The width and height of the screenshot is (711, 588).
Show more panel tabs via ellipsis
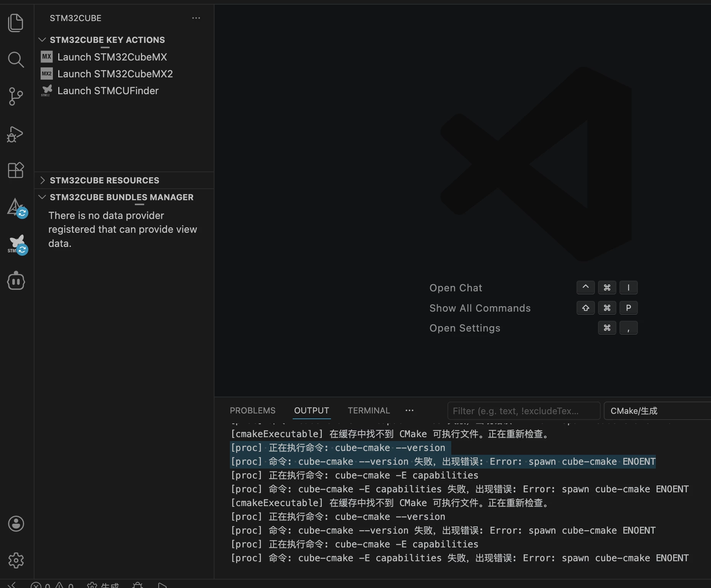tap(410, 410)
